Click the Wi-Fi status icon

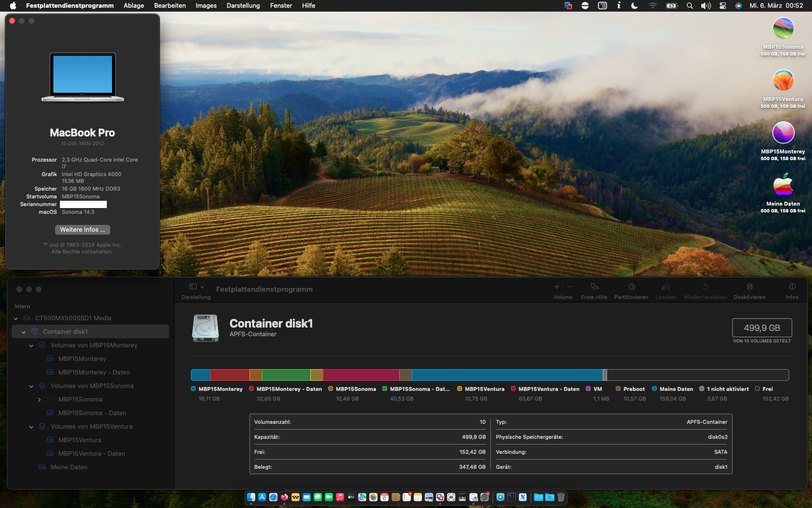point(652,6)
